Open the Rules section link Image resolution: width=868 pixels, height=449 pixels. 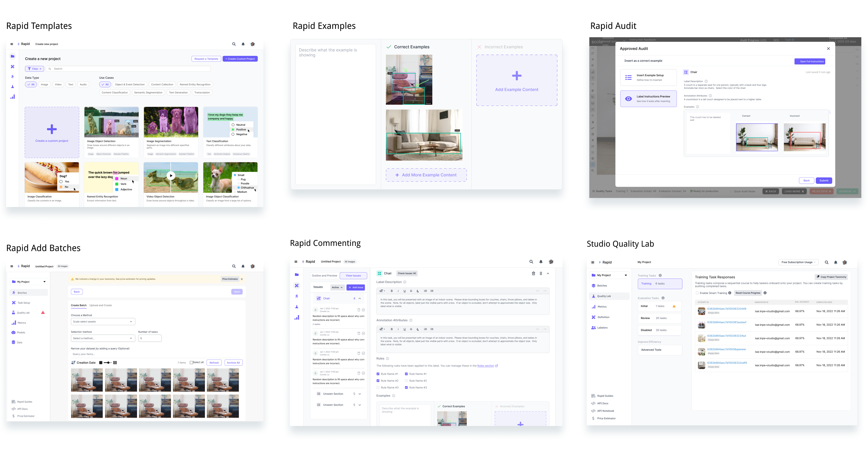[x=486, y=366]
